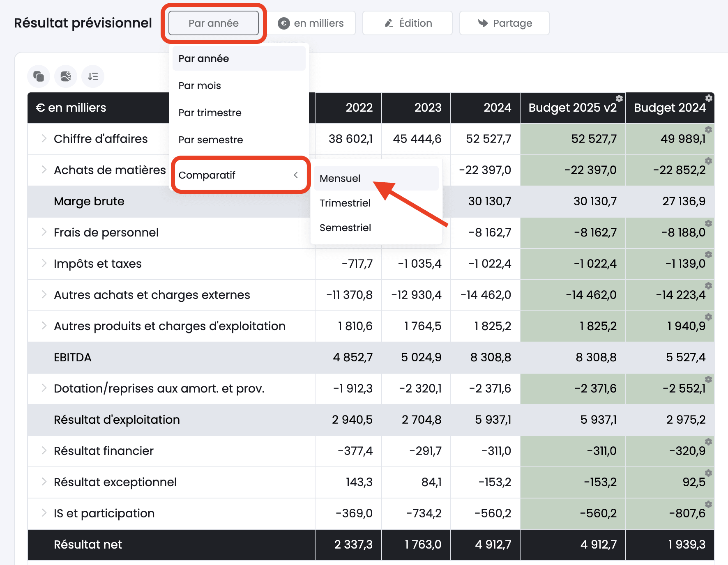Select Par année menu option

point(239,58)
